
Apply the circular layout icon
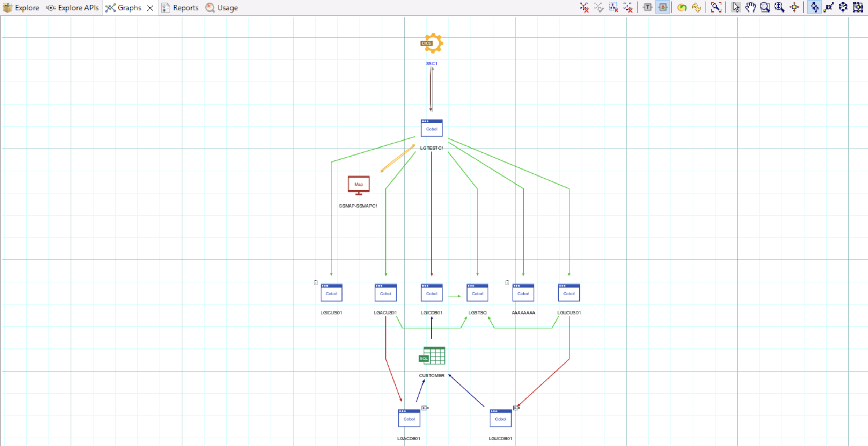pos(843,7)
